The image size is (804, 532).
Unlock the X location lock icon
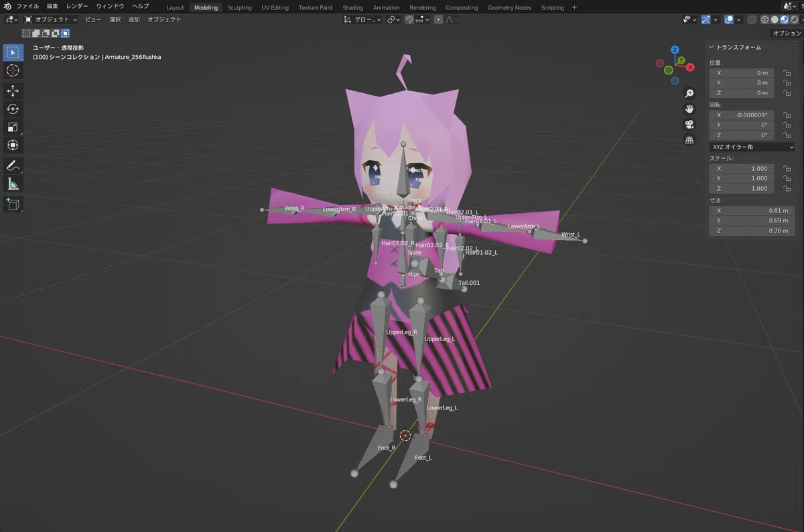click(x=788, y=72)
